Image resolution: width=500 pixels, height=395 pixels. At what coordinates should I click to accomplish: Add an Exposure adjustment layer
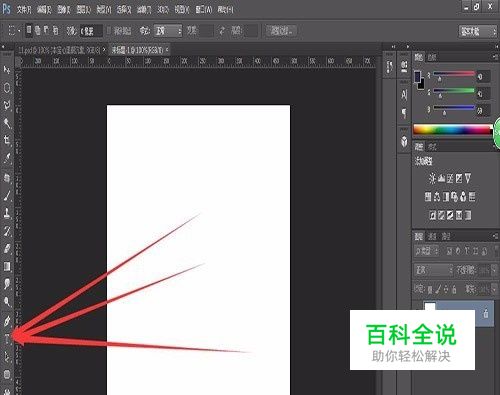click(459, 178)
